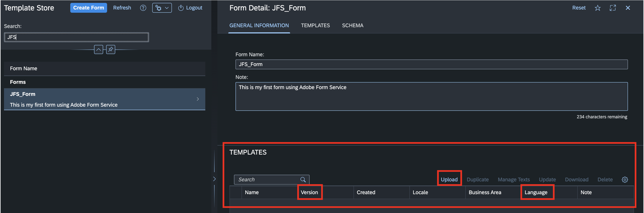This screenshot has height=213, width=644.
Task: Switch to the SCHEMA tab
Action: tap(352, 25)
